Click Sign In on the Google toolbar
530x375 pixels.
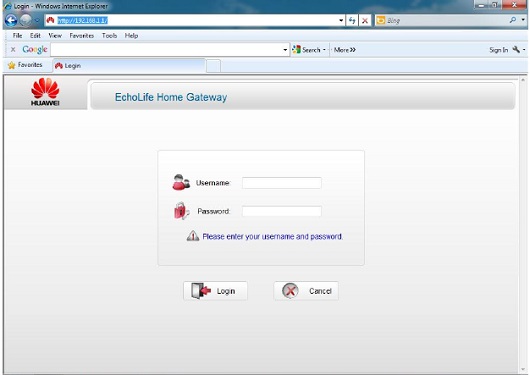click(499, 50)
